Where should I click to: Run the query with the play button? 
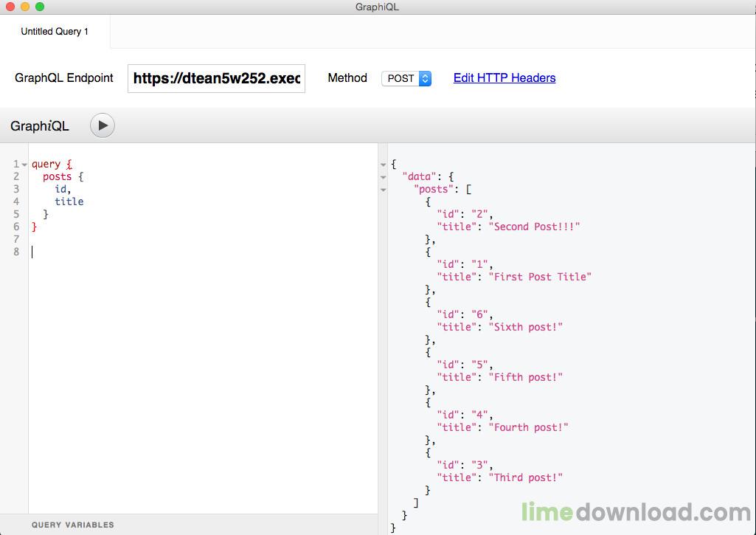pyautogui.click(x=103, y=125)
